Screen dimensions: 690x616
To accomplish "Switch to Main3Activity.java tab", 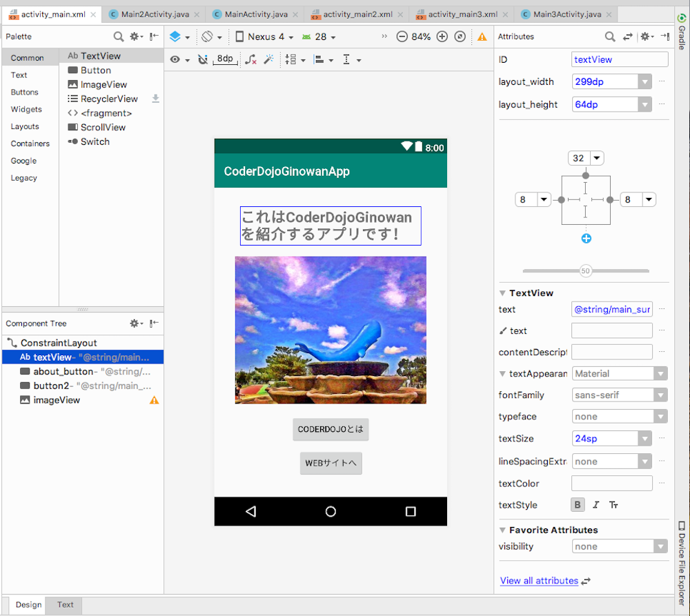I will [x=567, y=14].
